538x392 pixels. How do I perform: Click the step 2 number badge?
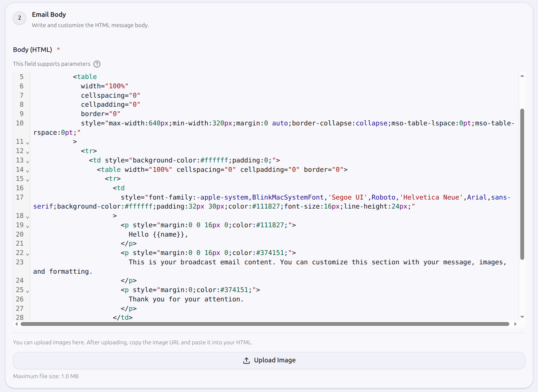(20, 18)
